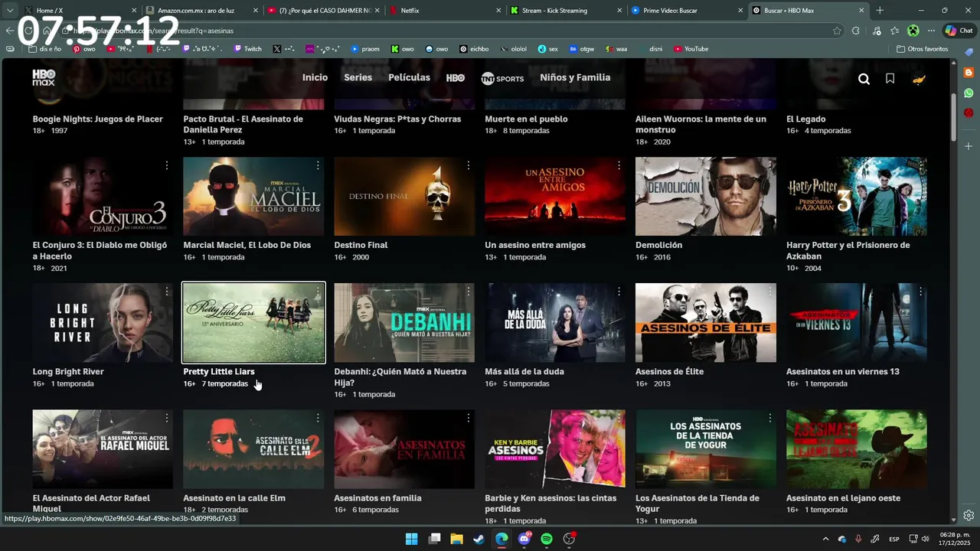The width and height of the screenshot is (980, 551).
Task: Open the profile avatar in HBO Max header
Action: (919, 79)
